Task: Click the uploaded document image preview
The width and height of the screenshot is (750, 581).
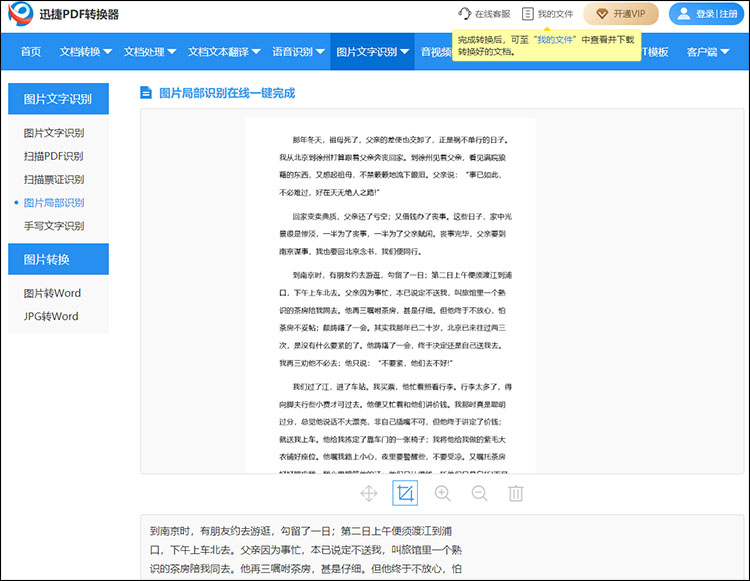Action: click(x=389, y=295)
